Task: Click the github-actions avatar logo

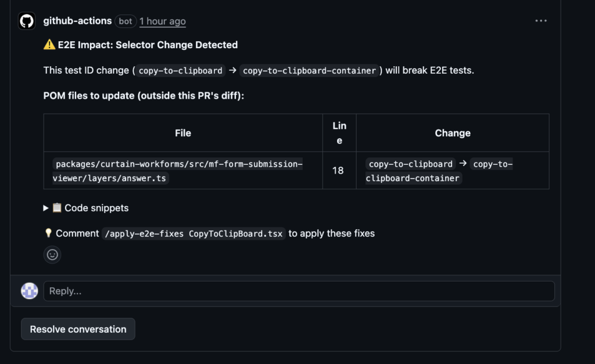Action: click(x=27, y=21)
